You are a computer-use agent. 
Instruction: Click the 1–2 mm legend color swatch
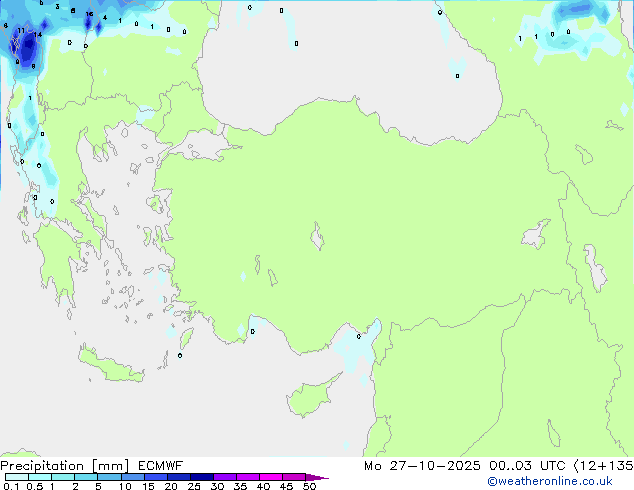63,477
